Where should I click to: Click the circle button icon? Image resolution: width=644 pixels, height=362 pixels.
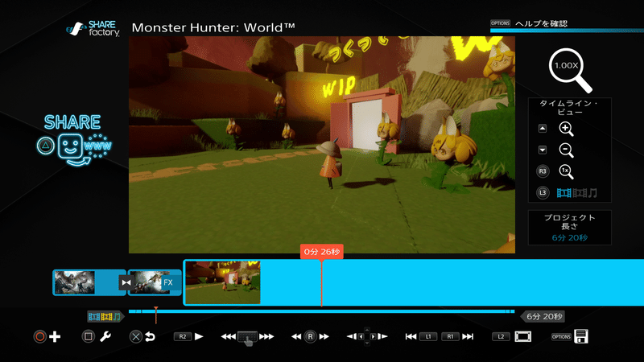[39, 337]
